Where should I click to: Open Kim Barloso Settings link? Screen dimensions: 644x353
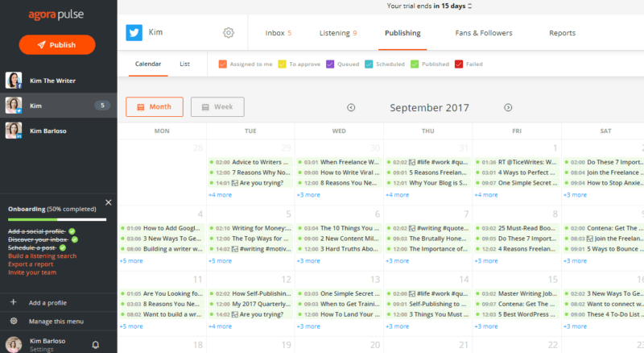pyautogui.click(x=42, y=349)
